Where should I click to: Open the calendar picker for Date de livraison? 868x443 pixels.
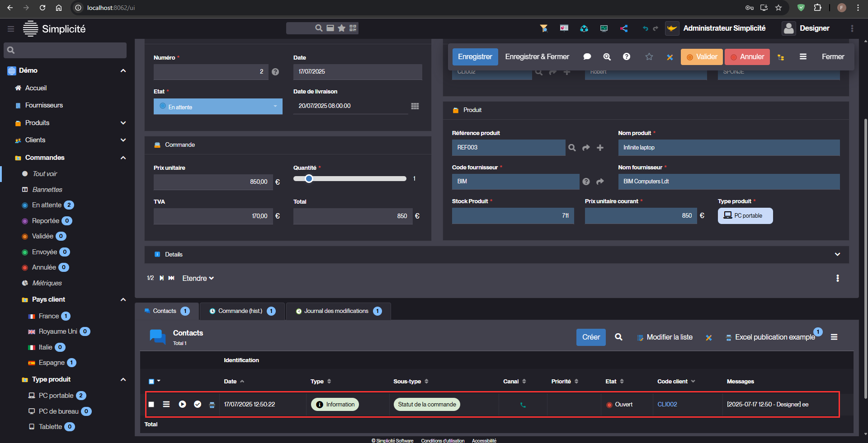coord(415,106)
